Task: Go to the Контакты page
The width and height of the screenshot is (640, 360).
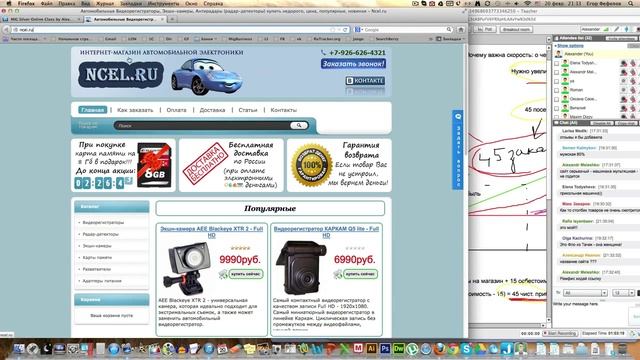Action: 284,110
